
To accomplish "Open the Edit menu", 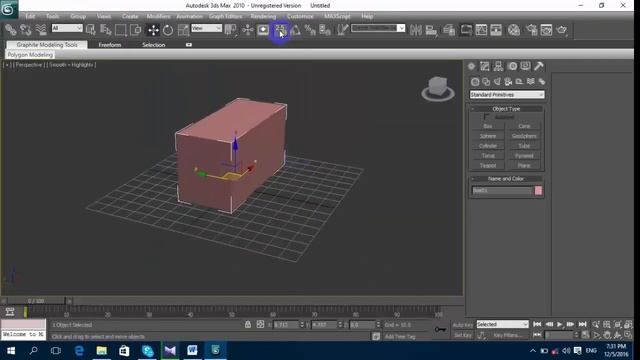I will click(x=30, y=16).
